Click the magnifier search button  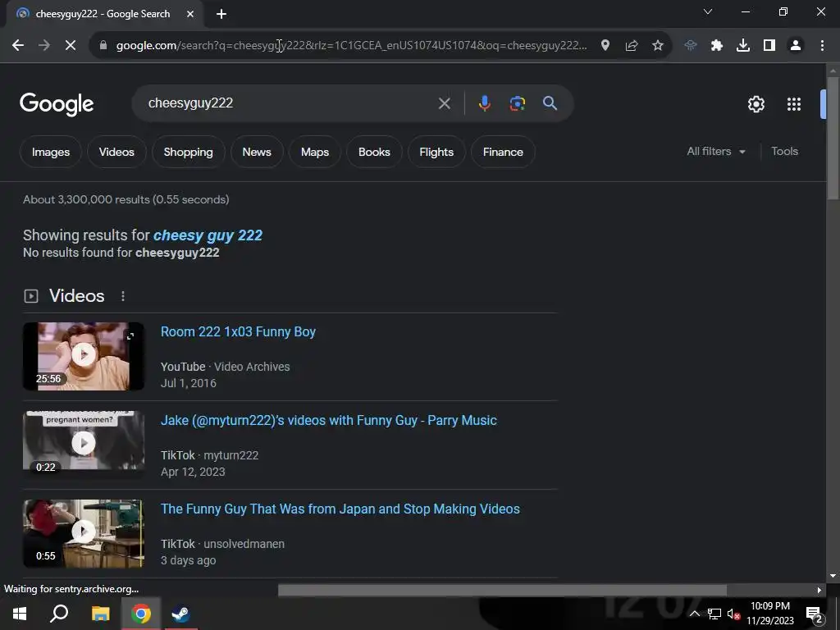(x=550, y=103)
